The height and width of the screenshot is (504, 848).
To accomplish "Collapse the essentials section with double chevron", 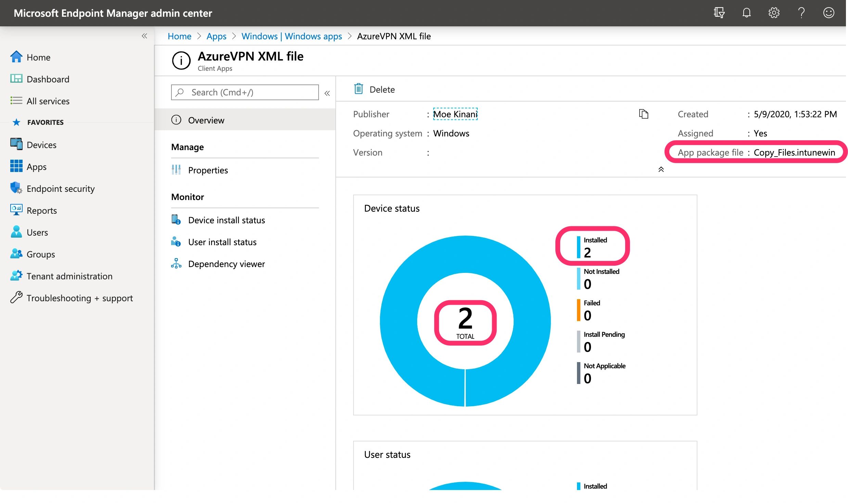I will click(661, 169).
